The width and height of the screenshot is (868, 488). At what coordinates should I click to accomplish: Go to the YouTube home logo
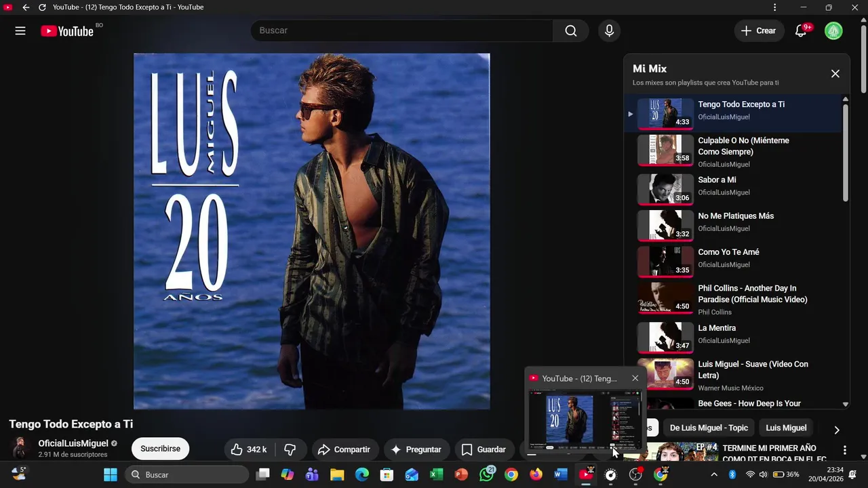(67, 30)
